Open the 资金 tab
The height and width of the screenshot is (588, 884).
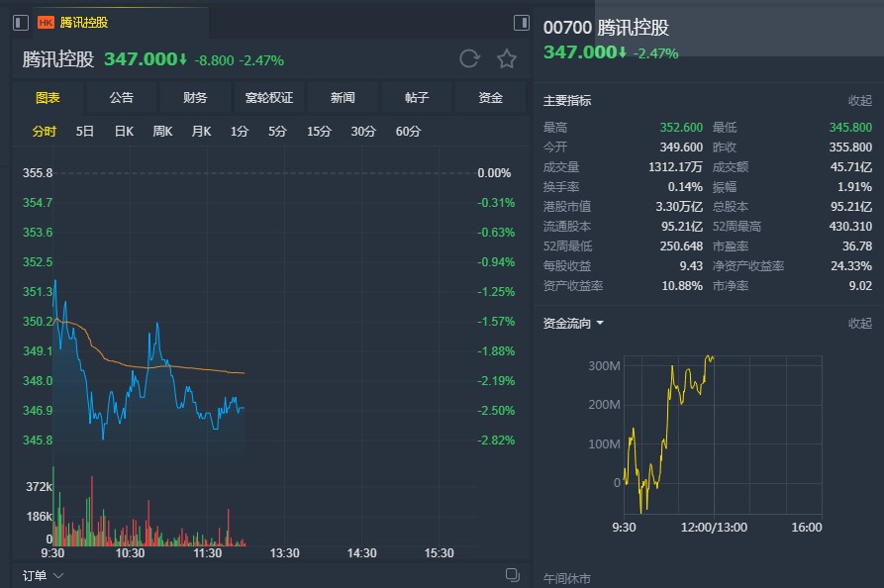490,98
